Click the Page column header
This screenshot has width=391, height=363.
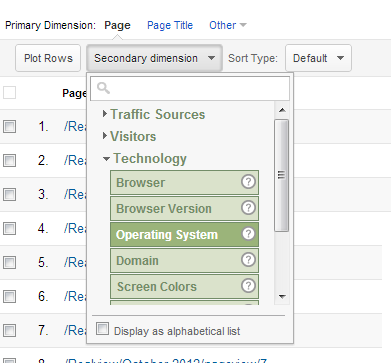pyautogui.click(x=74, y=93)
